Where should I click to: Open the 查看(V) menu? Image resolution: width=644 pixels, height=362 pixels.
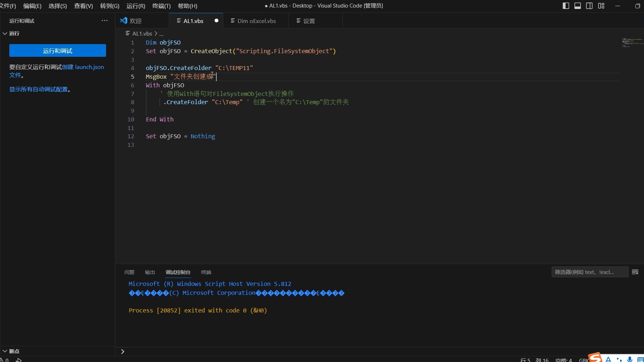[x=83, y=6]
